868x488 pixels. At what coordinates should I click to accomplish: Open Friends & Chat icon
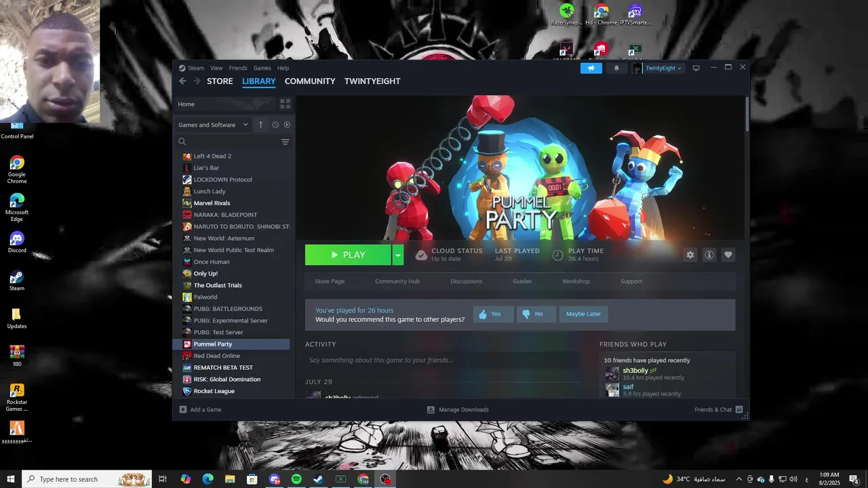(x=739, y=409)
